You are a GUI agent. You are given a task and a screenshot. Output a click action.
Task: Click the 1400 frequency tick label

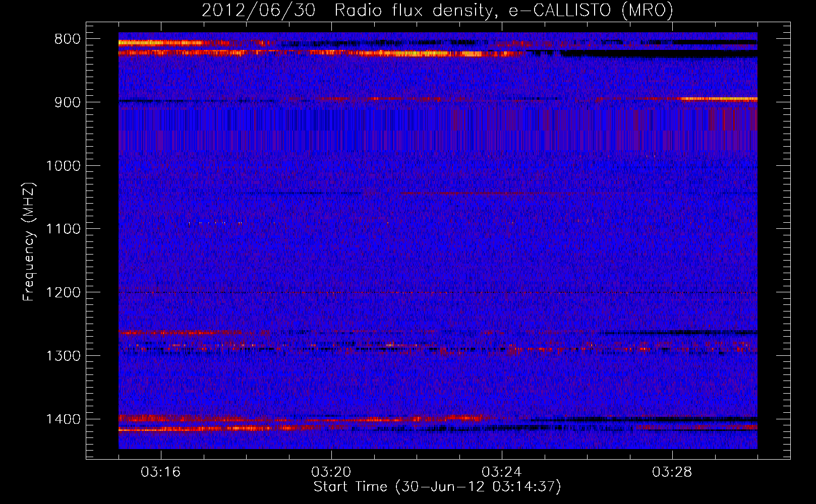(63, 419)
